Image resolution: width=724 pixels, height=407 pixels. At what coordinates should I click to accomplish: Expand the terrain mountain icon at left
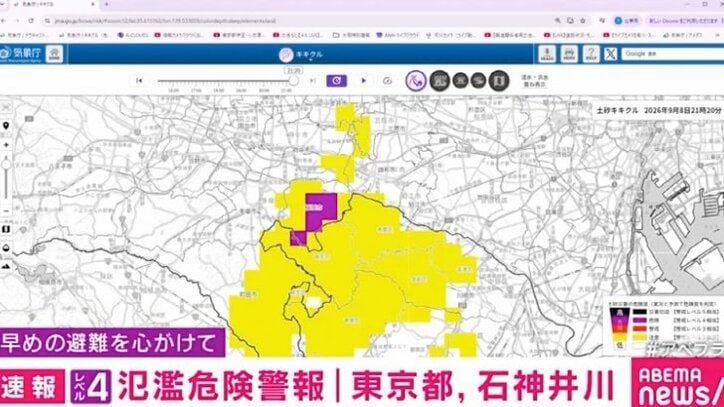pyautogui.click(x=6, y=267)
